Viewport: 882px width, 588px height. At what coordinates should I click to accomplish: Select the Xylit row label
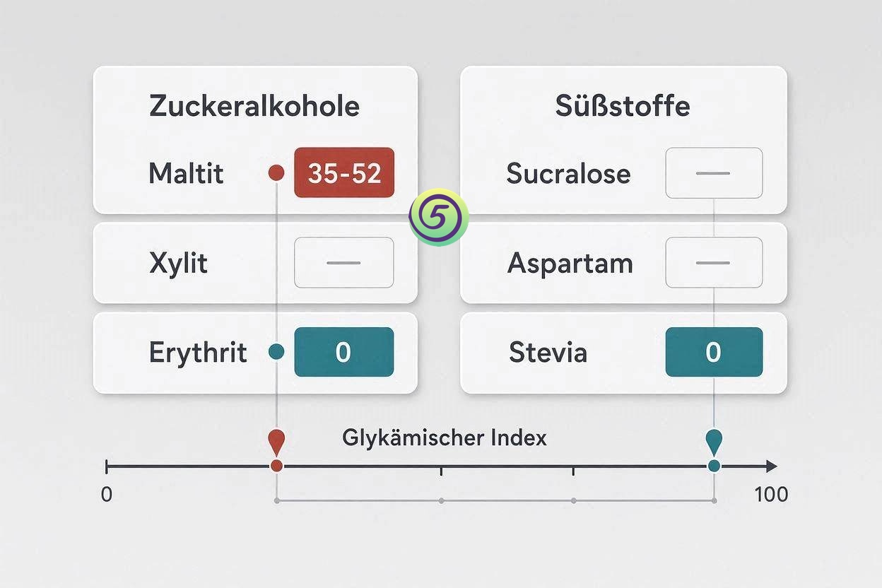[179, 264]
